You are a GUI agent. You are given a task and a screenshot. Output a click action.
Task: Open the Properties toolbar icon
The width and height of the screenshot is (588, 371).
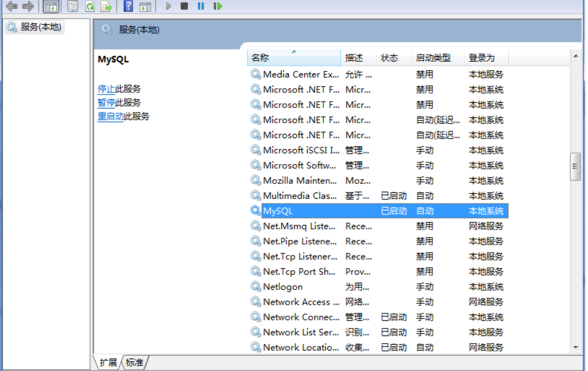[73, 6]
